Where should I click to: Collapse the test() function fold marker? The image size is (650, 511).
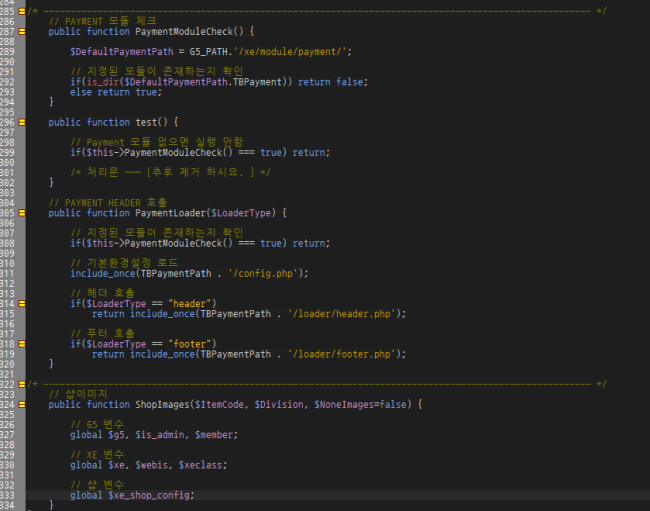click(22, 122)
